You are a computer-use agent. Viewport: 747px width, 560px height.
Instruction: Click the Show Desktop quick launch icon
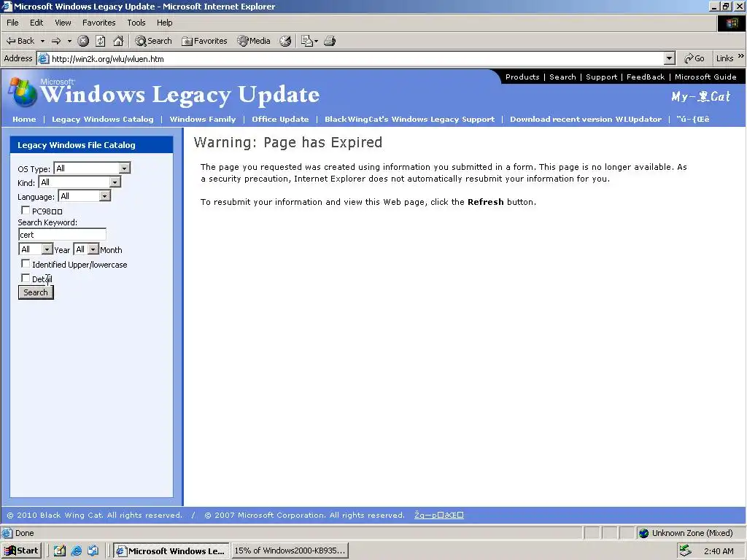[x=60, y=551]
